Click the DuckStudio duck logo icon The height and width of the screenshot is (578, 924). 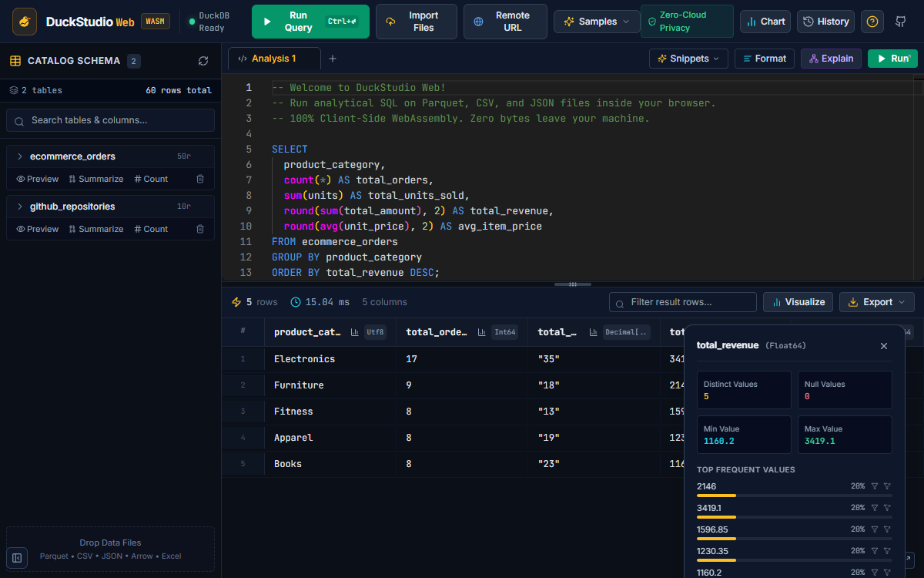[25, 22]
